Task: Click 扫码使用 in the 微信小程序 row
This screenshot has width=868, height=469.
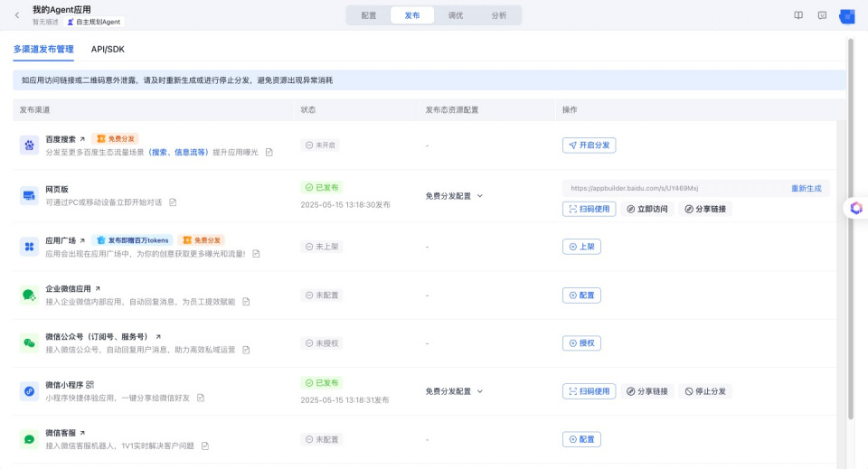Action: click(589, 391)
